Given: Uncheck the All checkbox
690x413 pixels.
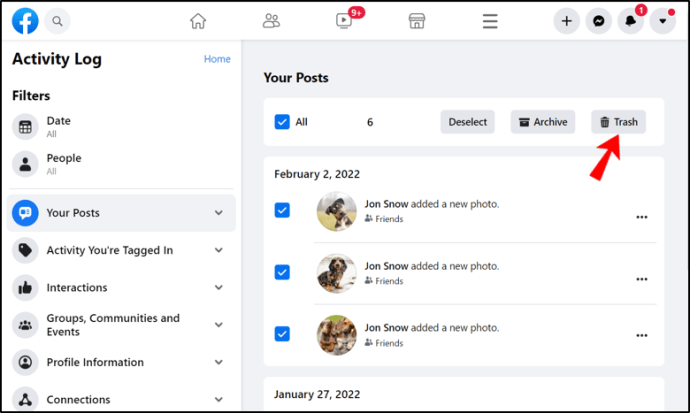Looking at the screenshot, I should (282, 122).
